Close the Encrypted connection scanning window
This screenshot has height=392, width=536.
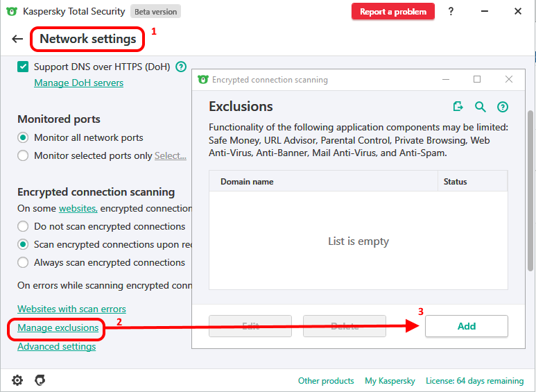coord(509,79)
